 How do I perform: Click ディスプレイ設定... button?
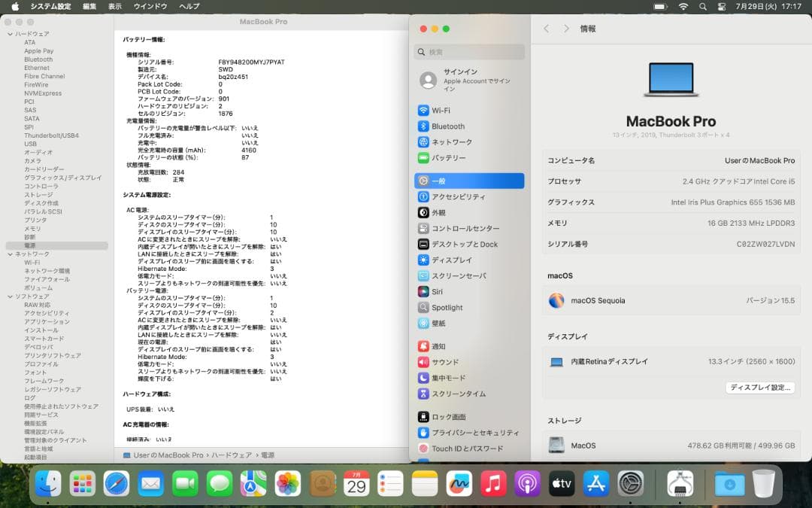point(759,388)
